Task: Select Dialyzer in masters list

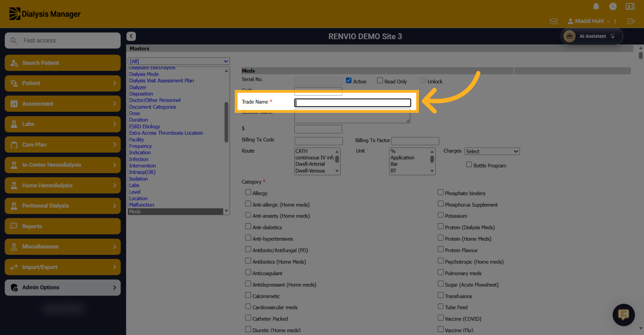Action: pyautogui.click(x=138, y=87)
